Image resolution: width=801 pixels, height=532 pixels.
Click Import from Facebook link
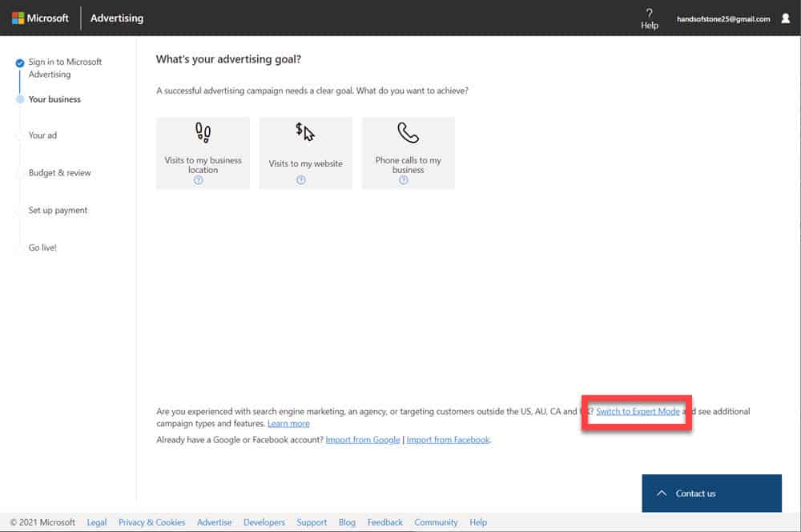448,440
